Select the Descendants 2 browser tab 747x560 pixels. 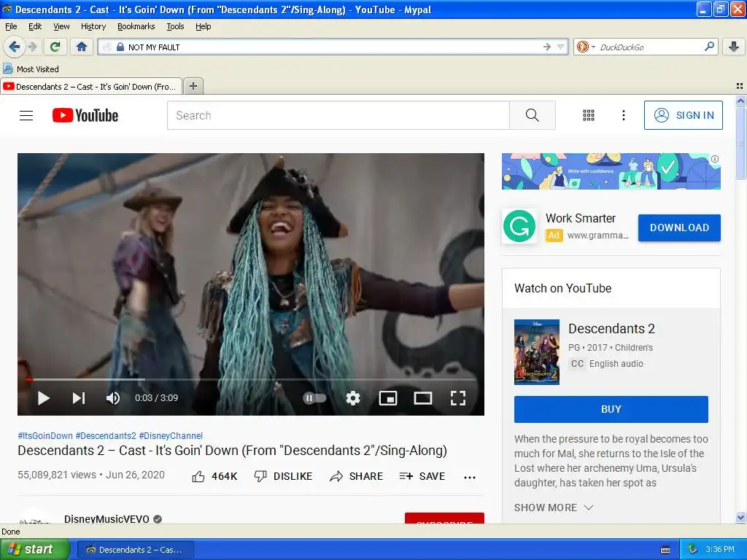[91, 86]
